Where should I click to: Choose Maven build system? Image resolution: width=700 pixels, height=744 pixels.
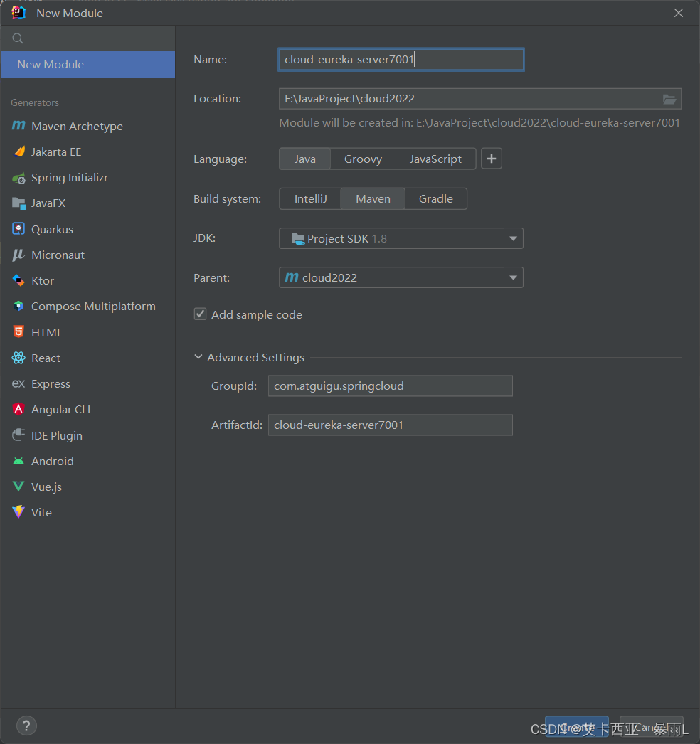click(x=373, y=199)
